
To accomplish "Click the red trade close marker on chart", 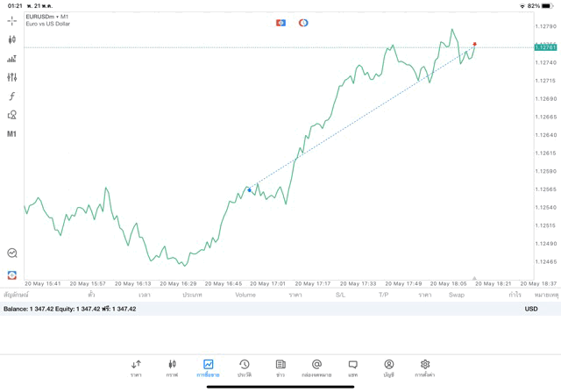I will pyautogui.click(x=474, y=44).
